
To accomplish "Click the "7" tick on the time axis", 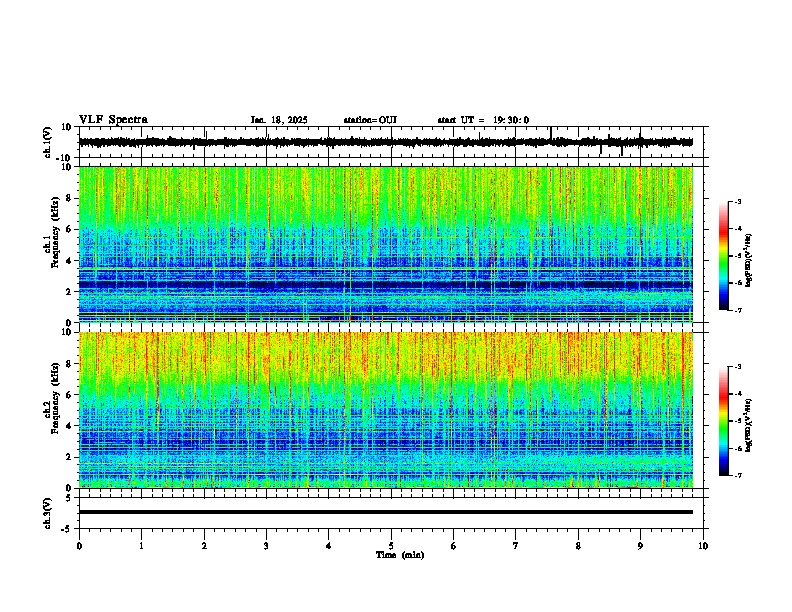I will point(516,546).
